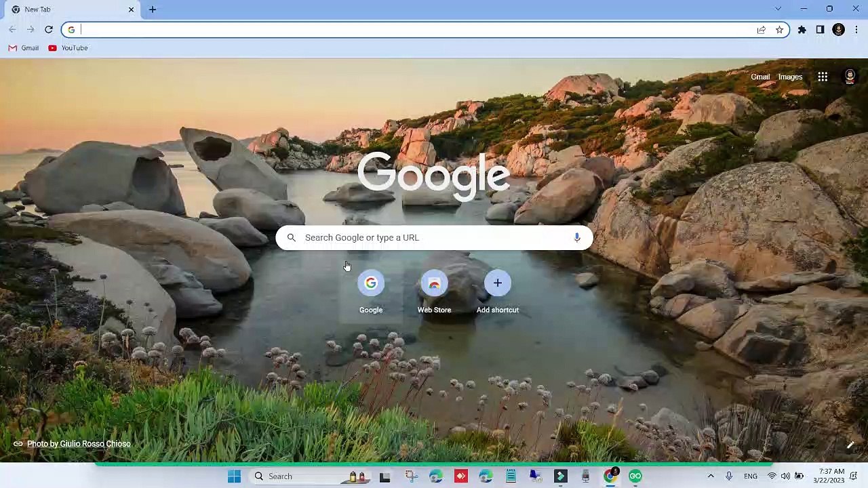The width and height of the screenshot is (868, 488).
Task: Go forward using the forward arrow
Action: (31, 29)
